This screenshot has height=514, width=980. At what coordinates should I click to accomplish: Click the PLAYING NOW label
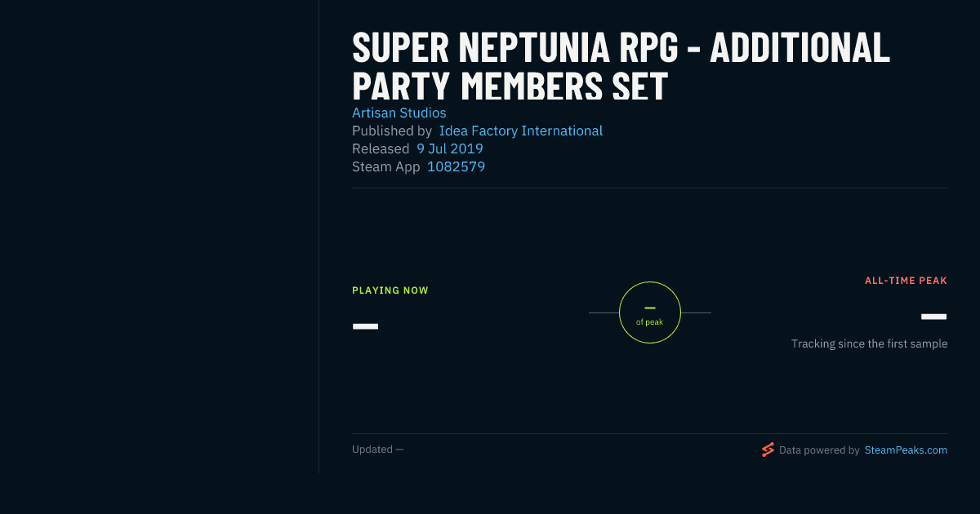coord(390,290)
